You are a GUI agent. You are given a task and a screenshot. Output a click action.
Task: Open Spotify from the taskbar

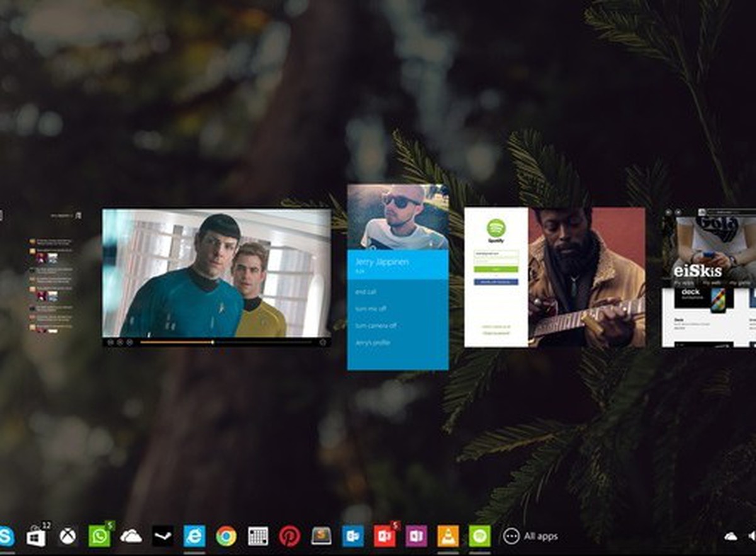point(479,536)
